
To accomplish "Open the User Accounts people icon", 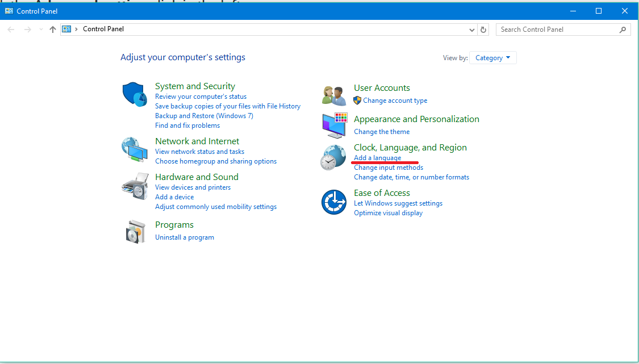I will coord(334,96).
